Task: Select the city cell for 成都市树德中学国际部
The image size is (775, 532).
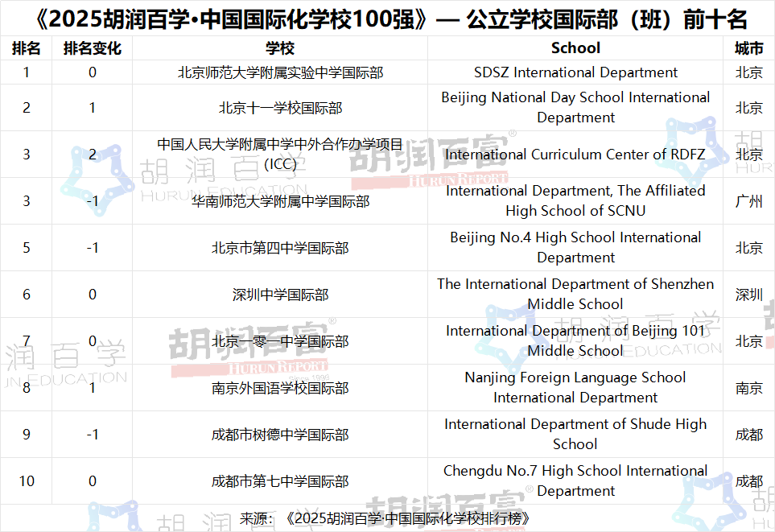Action: click(748, 435)
